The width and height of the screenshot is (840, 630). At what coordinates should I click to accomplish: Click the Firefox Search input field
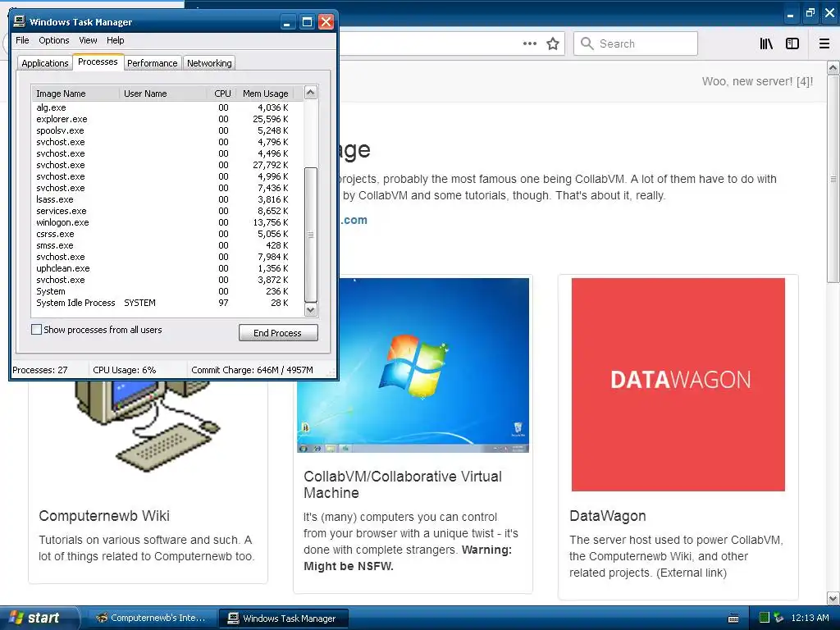tap(636, 43)
